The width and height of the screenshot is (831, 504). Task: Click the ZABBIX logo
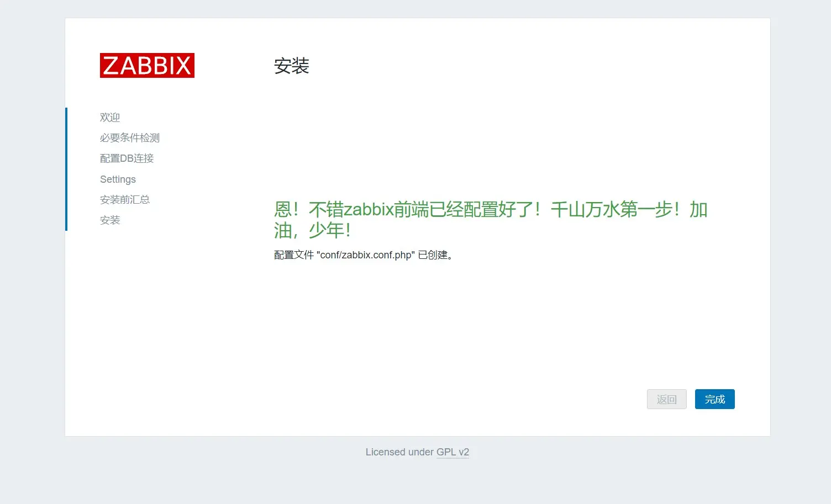coord(147,65)
